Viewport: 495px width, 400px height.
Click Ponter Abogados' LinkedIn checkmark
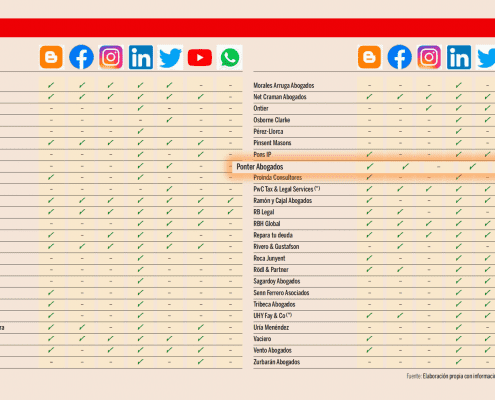tap(473, 166)
